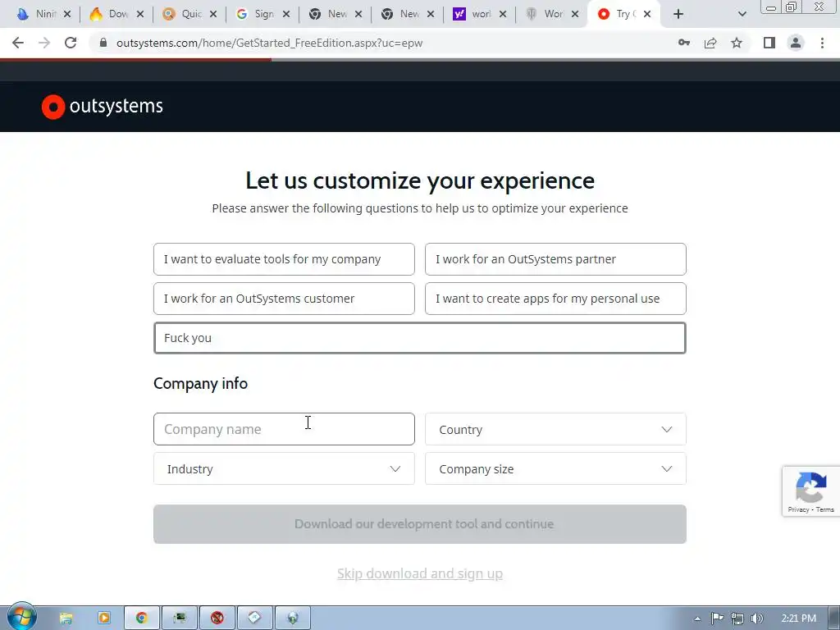Open the saved passwords key icon
840x630 pixels.
683,43
